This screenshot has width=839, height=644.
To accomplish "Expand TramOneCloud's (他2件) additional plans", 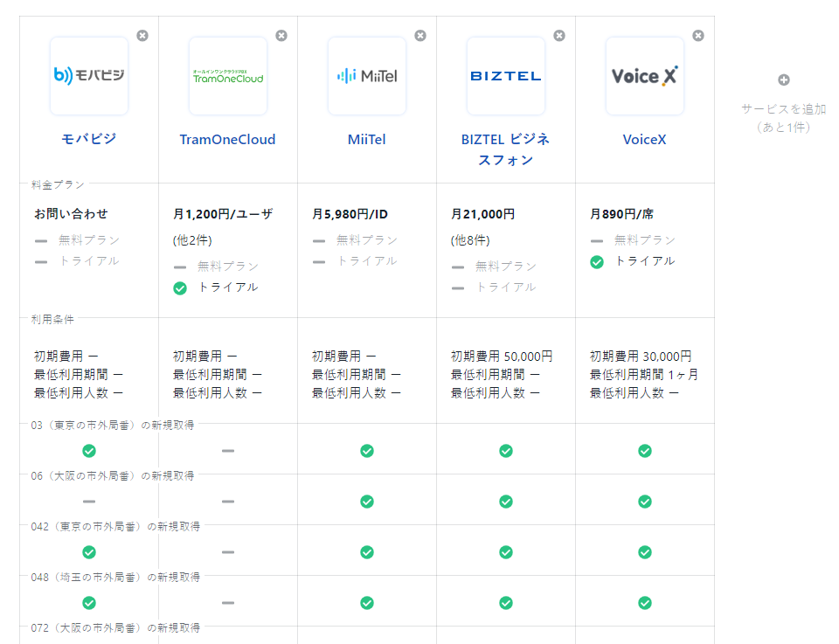I will coord(192,240).
